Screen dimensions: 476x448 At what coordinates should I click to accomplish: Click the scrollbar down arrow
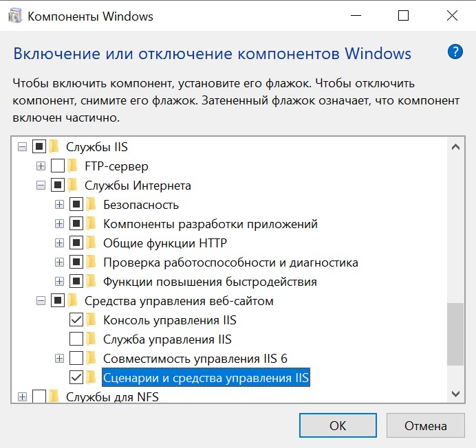point(455,394)
